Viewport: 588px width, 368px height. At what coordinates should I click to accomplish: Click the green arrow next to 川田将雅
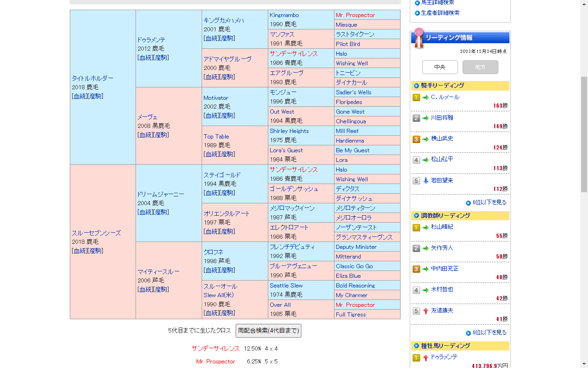(x=426, y=118)
